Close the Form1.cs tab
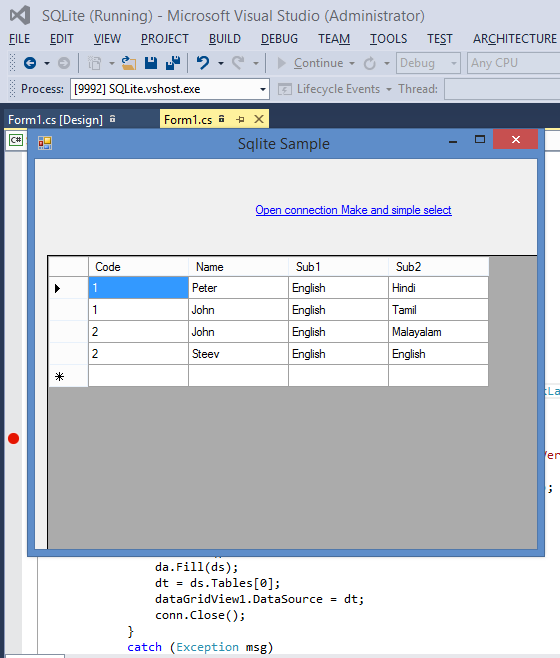 (259, 120)
